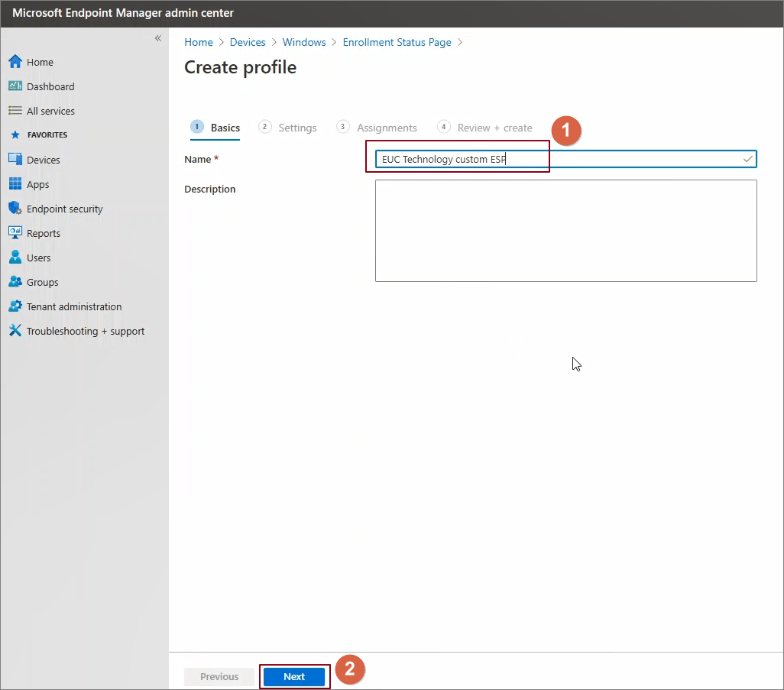Click the Troubleshooting wrench icon
This screenshot has width=784, height=690.
pyautogui.click(x=15, y=331)
